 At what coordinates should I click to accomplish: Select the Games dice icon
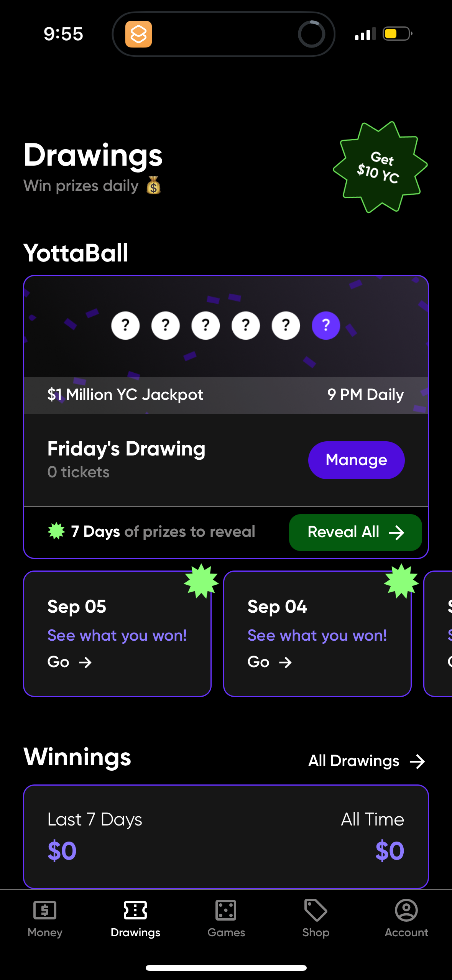pos(226,909)
